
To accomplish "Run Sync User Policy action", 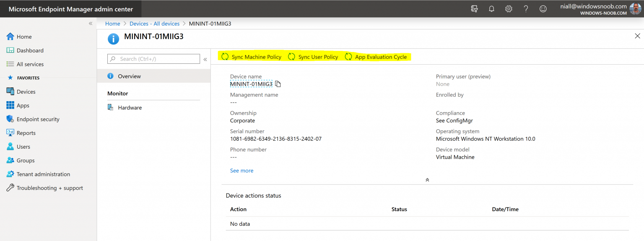I will pos(313,57).
